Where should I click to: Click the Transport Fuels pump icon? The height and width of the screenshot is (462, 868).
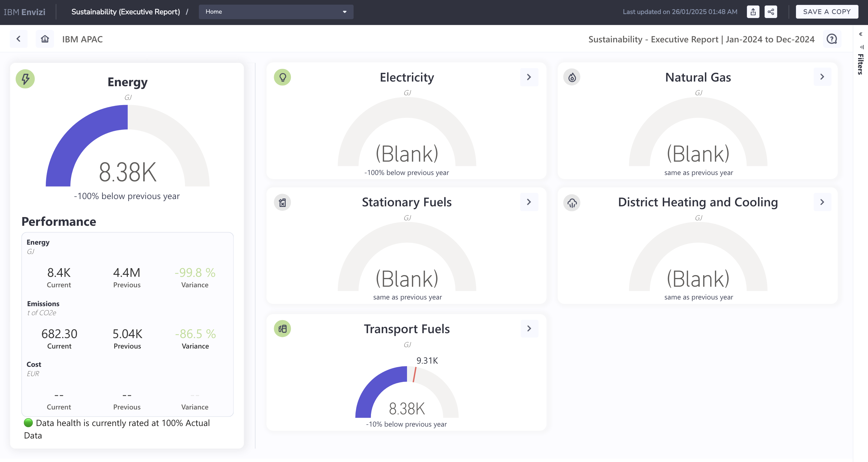pyautogui.click(x=282, y=329)
